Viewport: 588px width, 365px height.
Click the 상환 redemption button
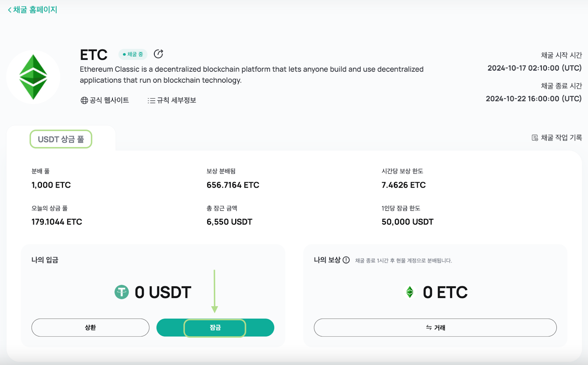90,328
